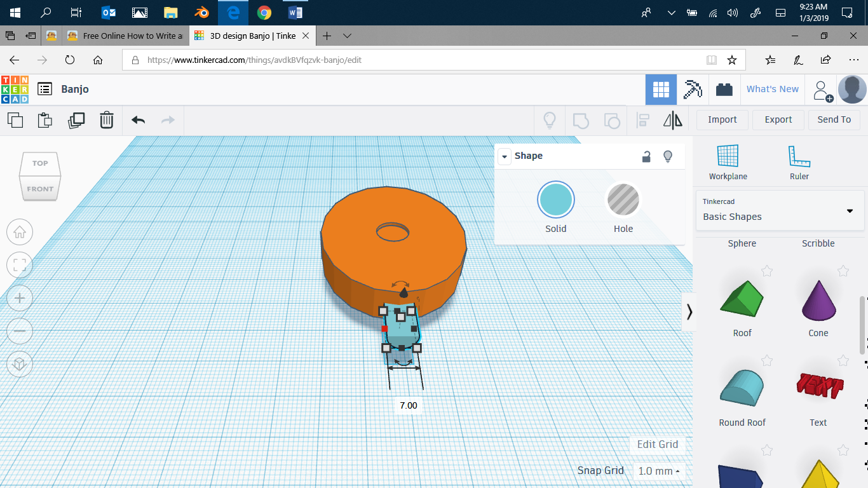
Task: Switch to Free Online How to Write tab
Action: [124, 36]
